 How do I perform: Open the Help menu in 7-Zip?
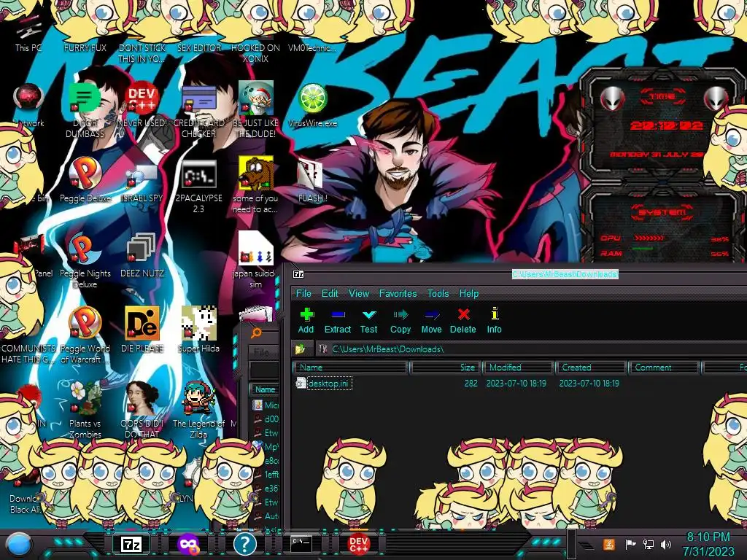pos(469,293)
